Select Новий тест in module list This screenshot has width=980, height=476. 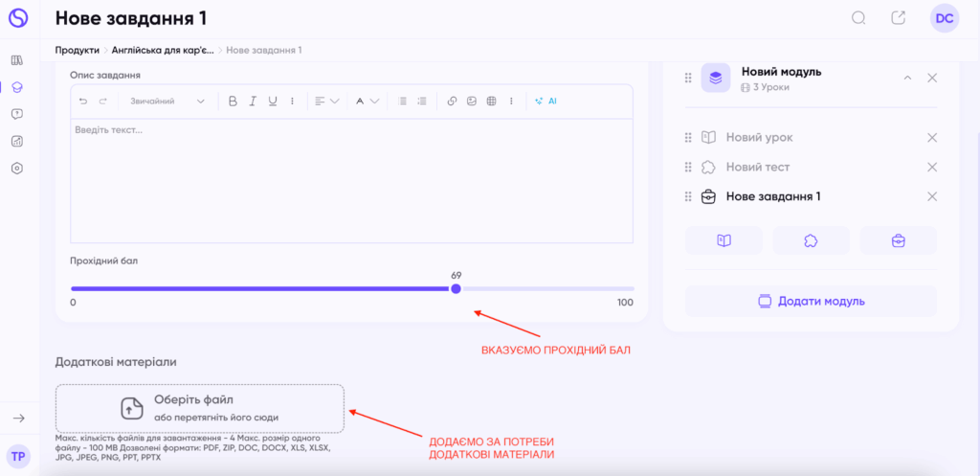pos(758,167)
